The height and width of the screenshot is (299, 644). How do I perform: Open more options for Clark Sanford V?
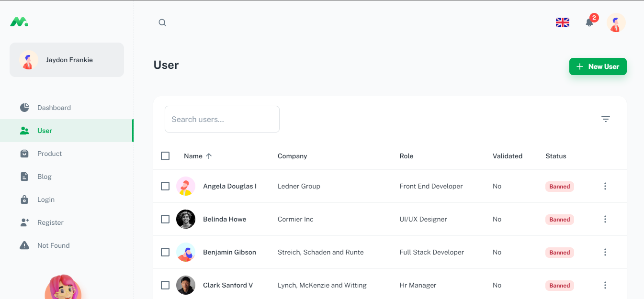pos(605,285)
